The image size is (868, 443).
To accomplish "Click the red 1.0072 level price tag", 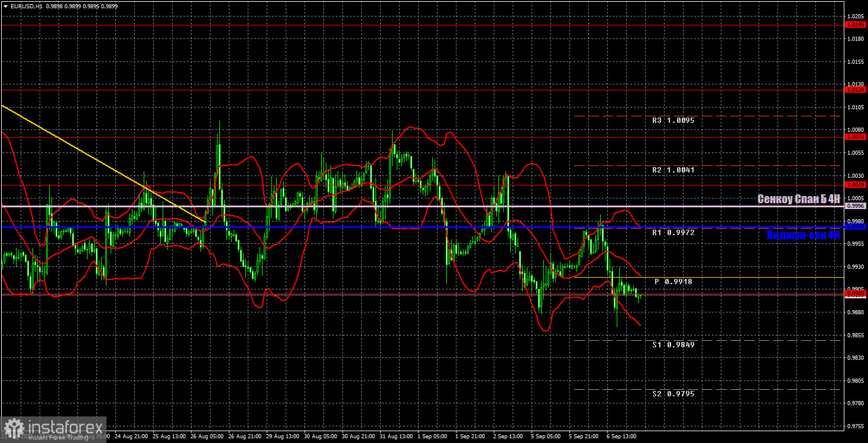I will (x=856, y=137).
